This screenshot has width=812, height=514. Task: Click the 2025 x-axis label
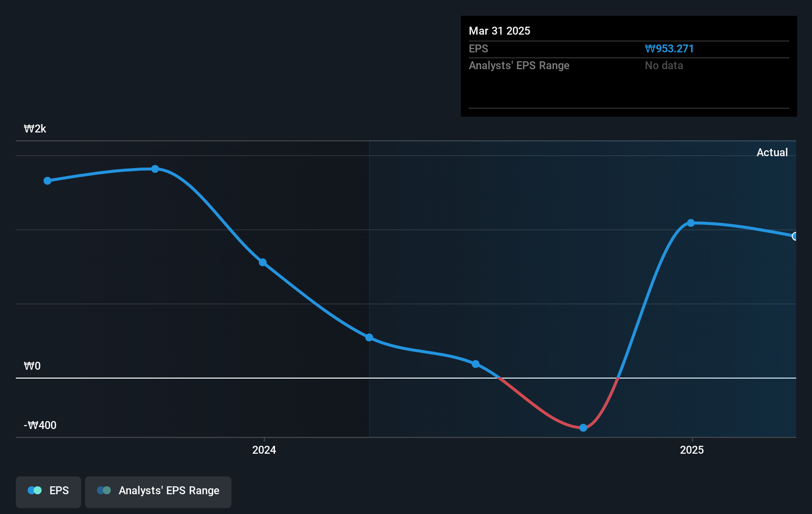(x=692, y=450)
